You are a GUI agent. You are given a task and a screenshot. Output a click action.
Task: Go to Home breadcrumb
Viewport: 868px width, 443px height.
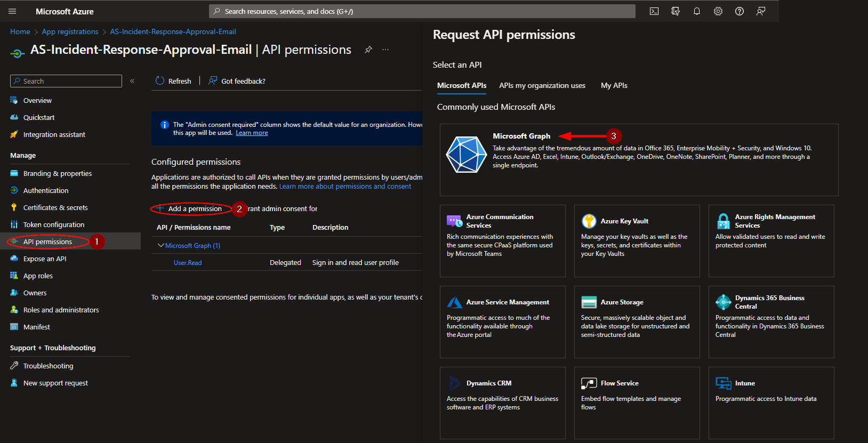pyautogui.click(x=20, y=31)
